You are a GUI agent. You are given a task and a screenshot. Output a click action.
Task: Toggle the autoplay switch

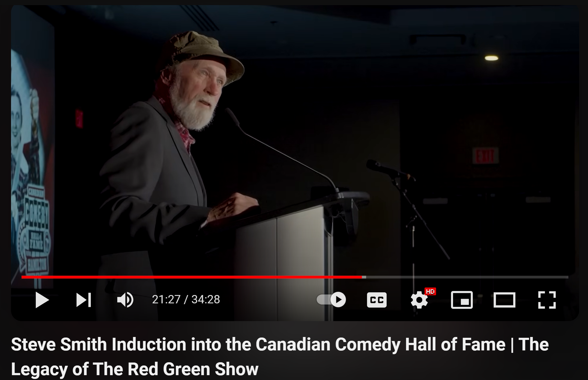[x=331, y=300]
